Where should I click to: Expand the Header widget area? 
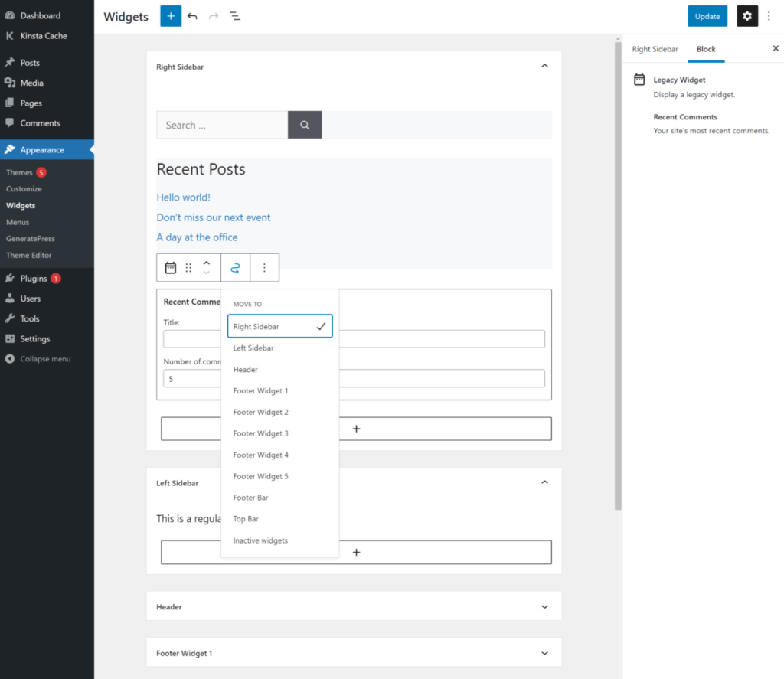pos(544,606)
